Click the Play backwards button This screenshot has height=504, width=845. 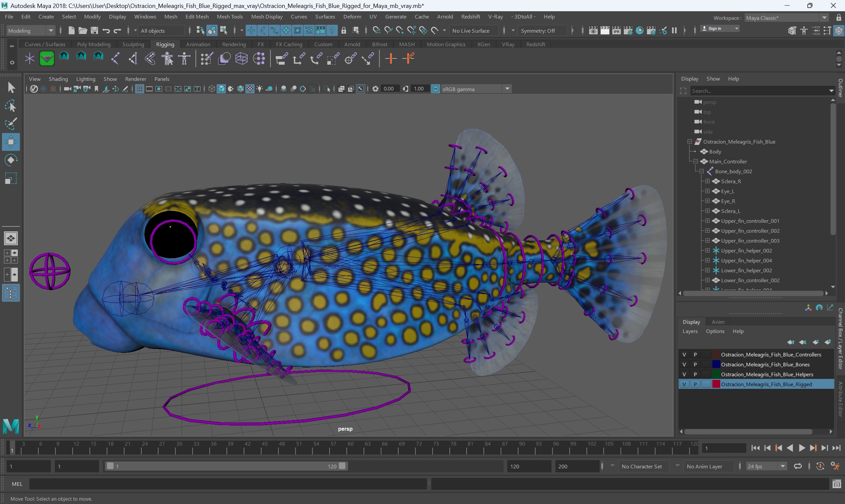tap(790, 448)
